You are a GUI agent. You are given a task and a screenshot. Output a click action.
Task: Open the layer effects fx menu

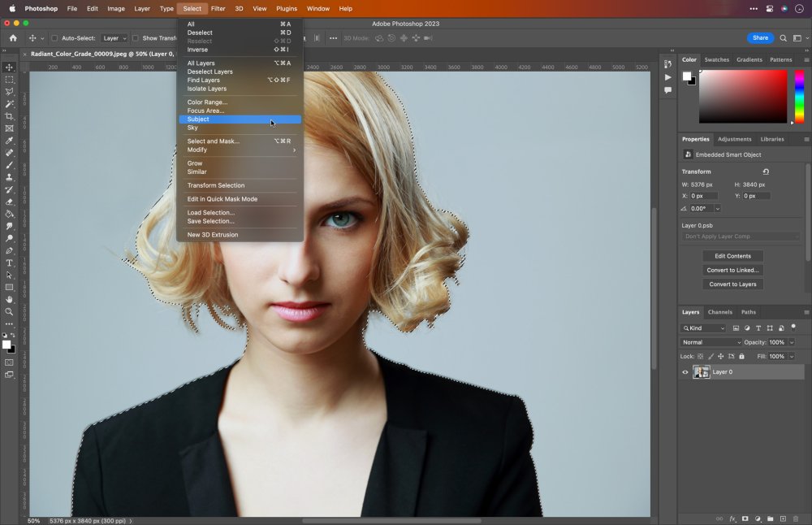point(732,518)
